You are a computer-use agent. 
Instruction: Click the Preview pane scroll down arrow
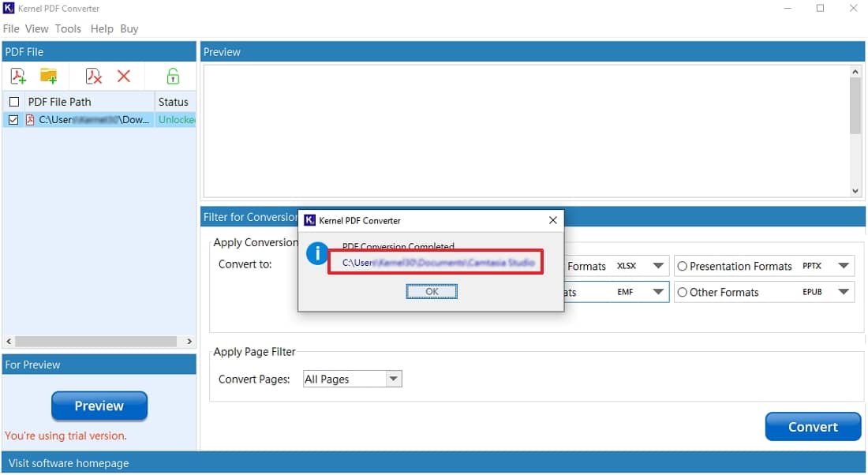[x=855, y=191]
